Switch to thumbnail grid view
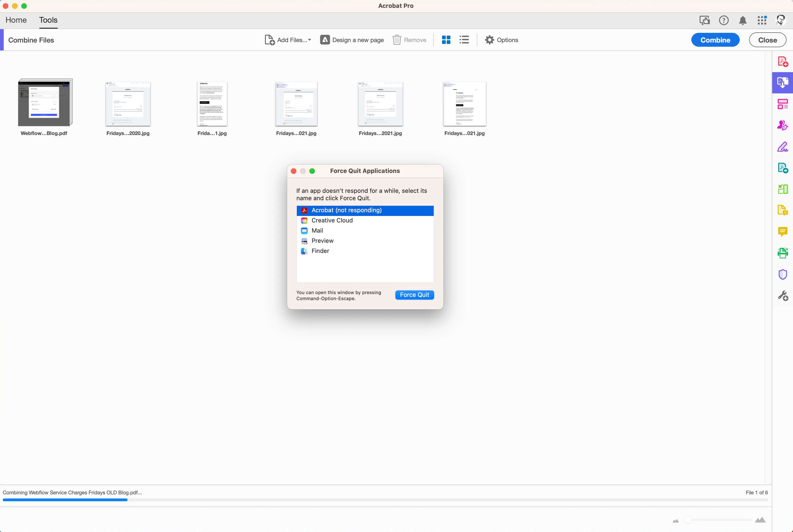This screenshot has height=532, width=793. pyautogui.click(x=446, y=40)
